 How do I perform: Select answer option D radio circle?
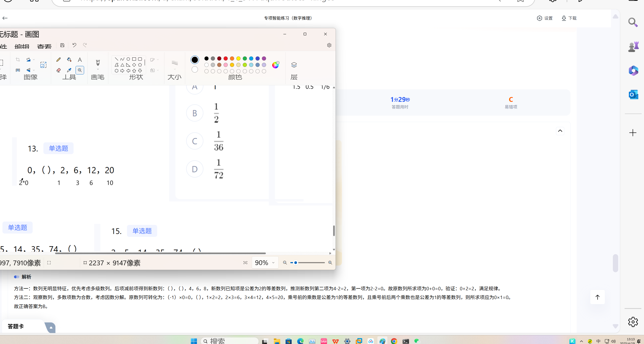pyautogui.click(x=195, y=169)
